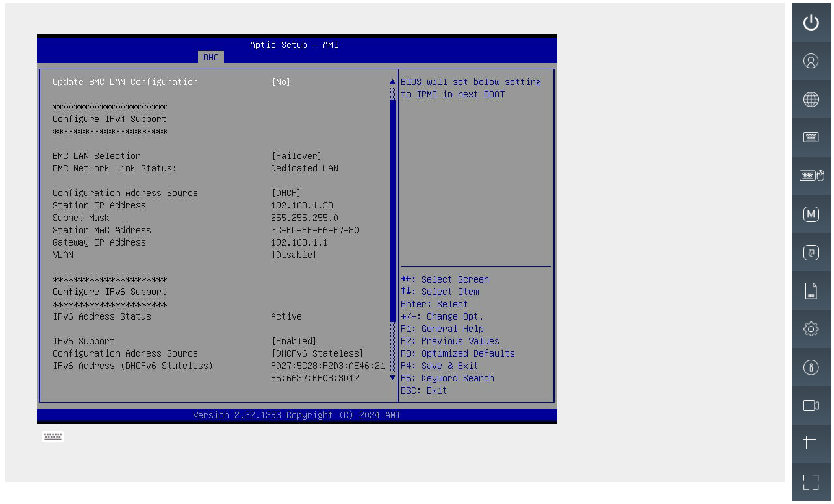Click the info icon in sidebar

811,368
